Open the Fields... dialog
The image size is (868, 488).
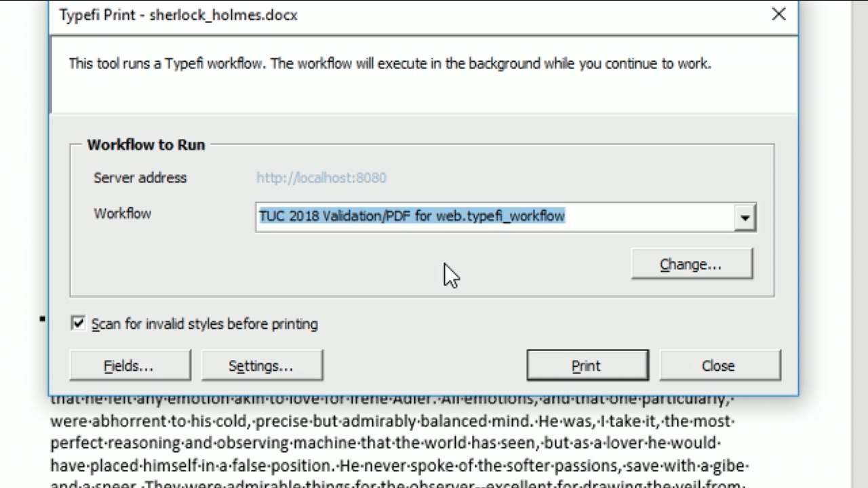click(x=130, y=365)
